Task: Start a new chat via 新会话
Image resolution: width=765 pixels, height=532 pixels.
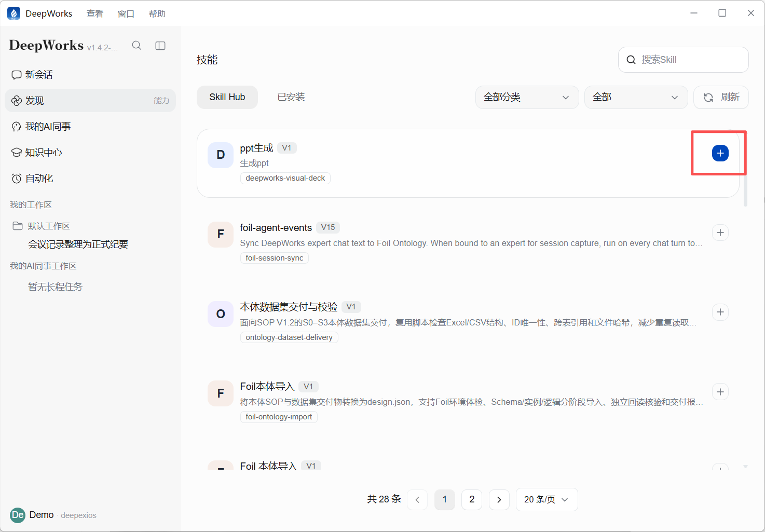Action: [90, 75]
